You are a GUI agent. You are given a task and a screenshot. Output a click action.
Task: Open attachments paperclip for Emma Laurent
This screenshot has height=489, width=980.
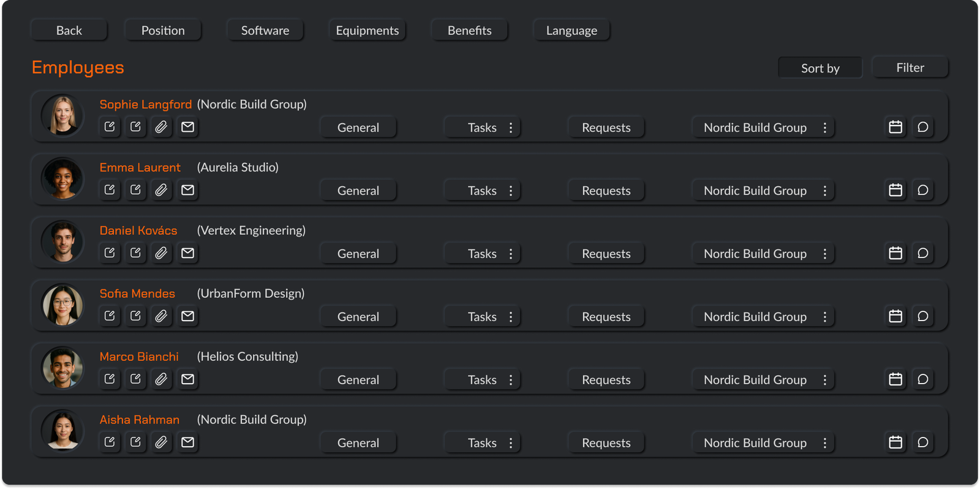click(x=161, y=190)
